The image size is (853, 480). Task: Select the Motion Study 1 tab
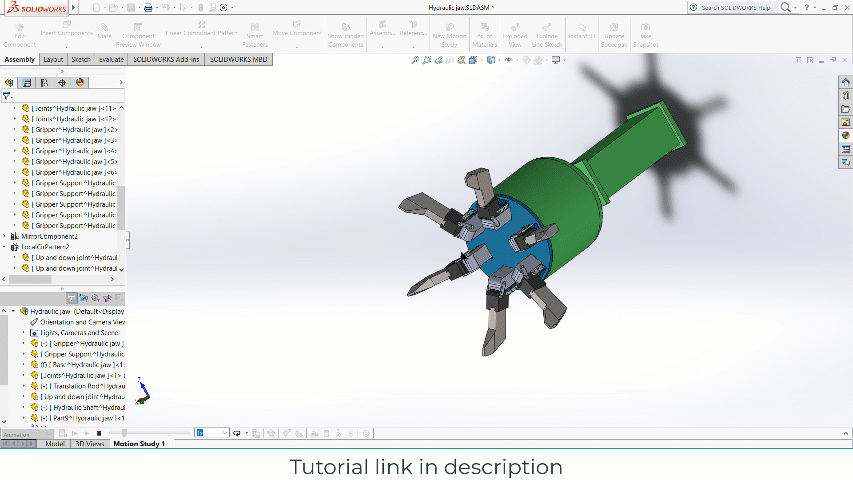[139, 444]
